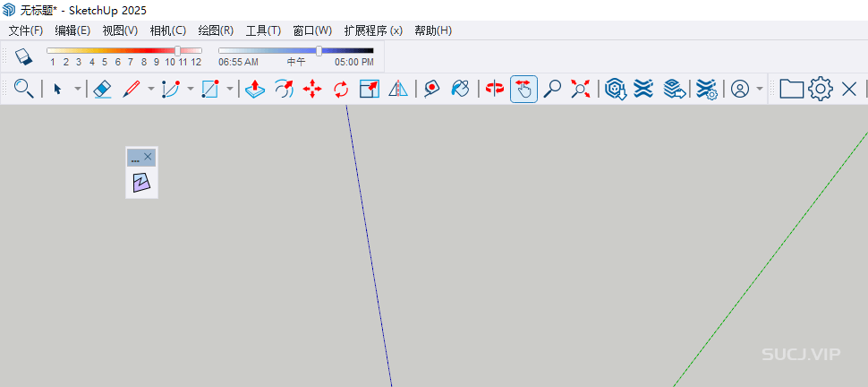
Task: Click month number 12 on date scale
Action: coord(196,62)
